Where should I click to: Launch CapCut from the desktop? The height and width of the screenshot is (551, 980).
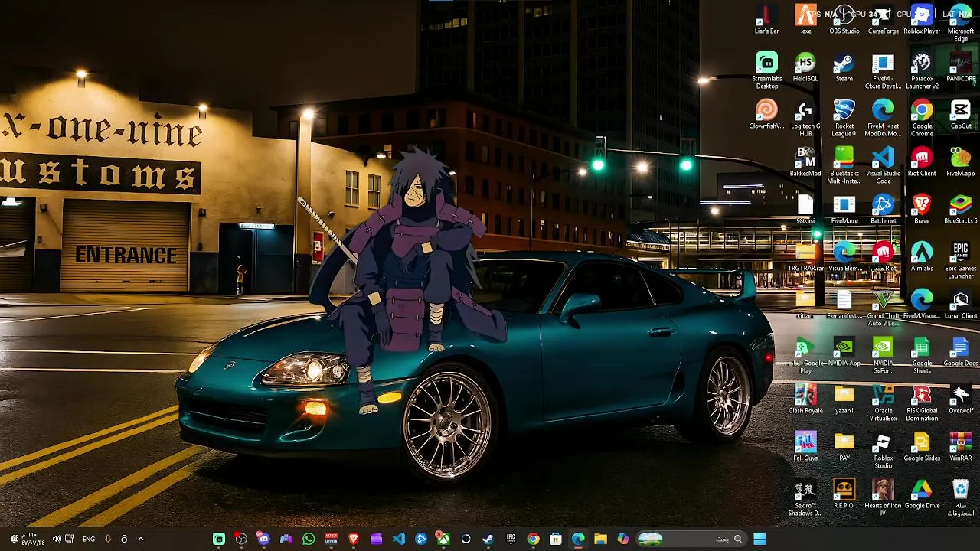[961, 115]
